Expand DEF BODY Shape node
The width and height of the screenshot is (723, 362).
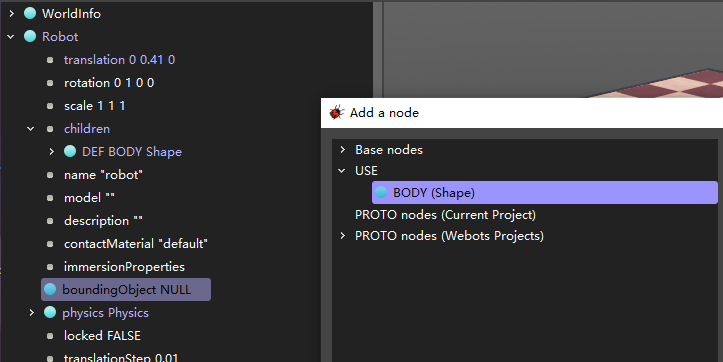click(52, 152)
